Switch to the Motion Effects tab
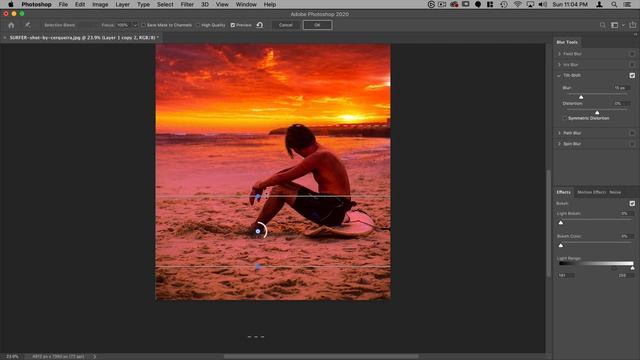This screenshot has width=640, height=360. [x=591, y=192]
